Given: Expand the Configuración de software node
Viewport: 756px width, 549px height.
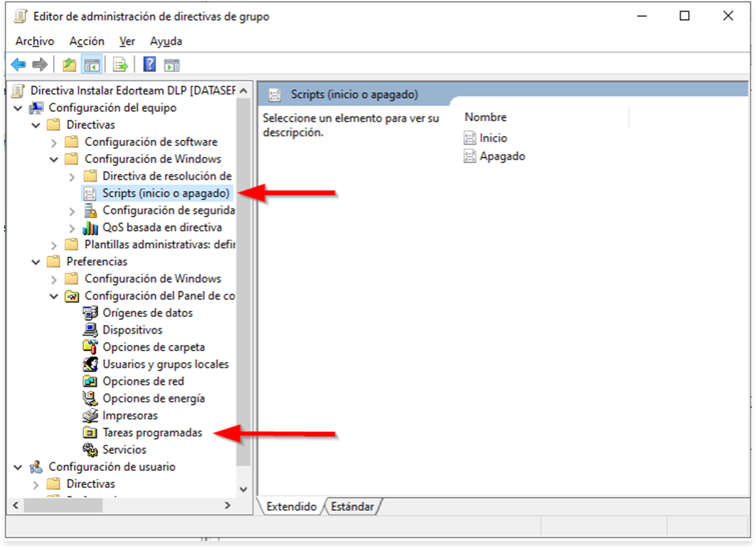Looking at the screenshot, I should [x=54, y=143].
